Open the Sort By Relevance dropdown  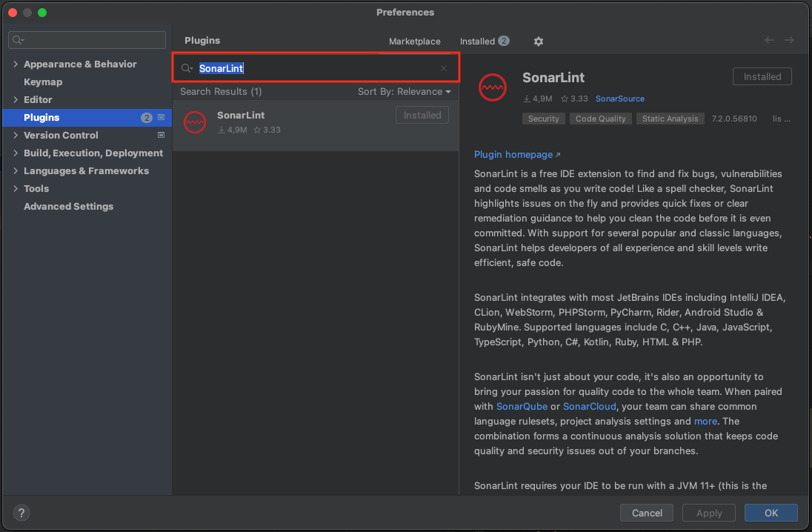(404, 92)
